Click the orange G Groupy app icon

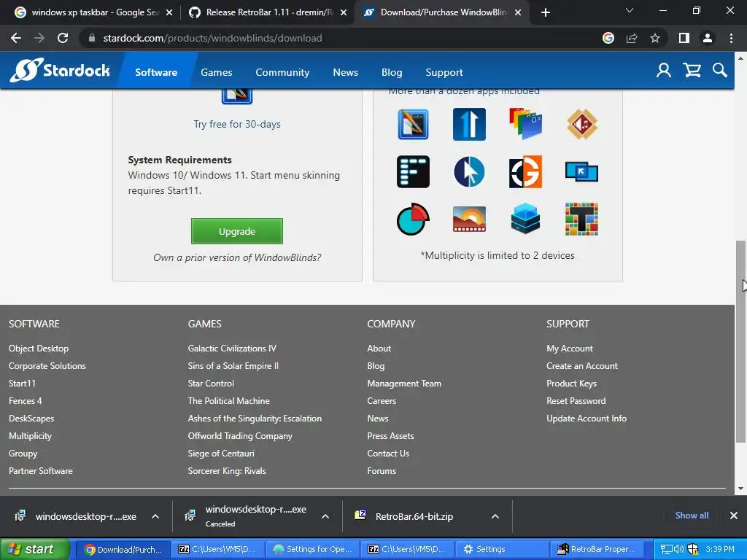525,171
